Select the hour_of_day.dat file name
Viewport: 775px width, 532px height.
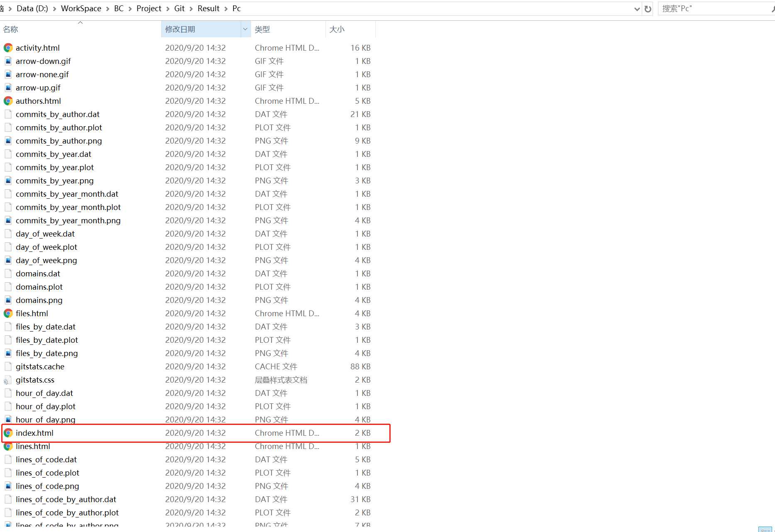pyautogui.click(x=44, y=393)
